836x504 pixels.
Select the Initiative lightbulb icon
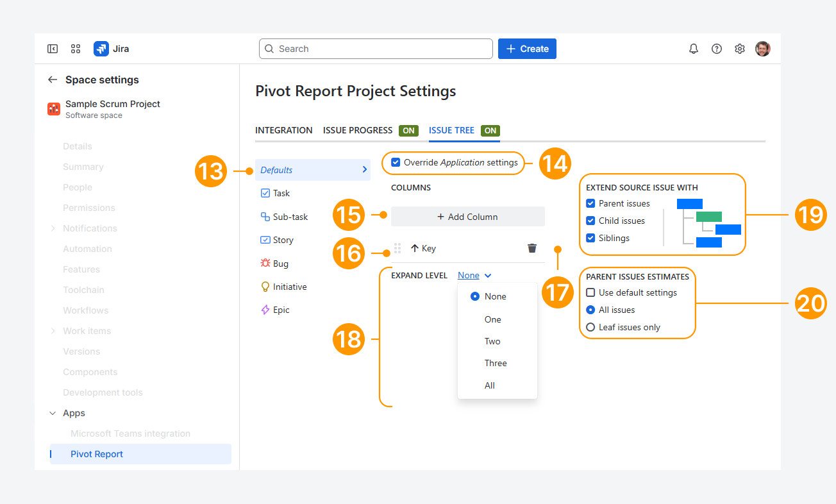[265, 287]
